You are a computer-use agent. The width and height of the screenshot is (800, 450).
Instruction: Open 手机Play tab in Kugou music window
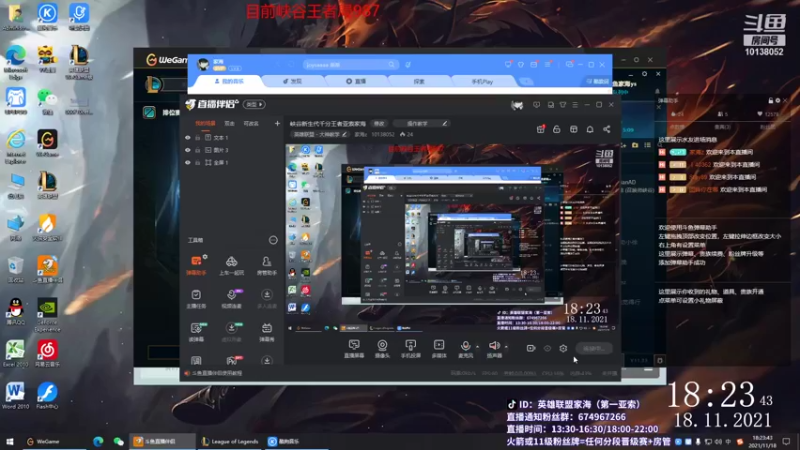click(x=482, y=81)
